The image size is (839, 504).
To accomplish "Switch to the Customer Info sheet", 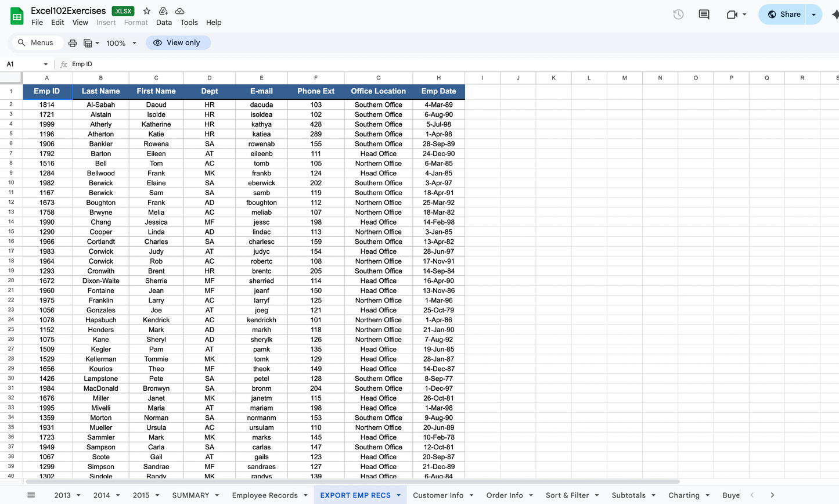I will (x=439, y=495).
